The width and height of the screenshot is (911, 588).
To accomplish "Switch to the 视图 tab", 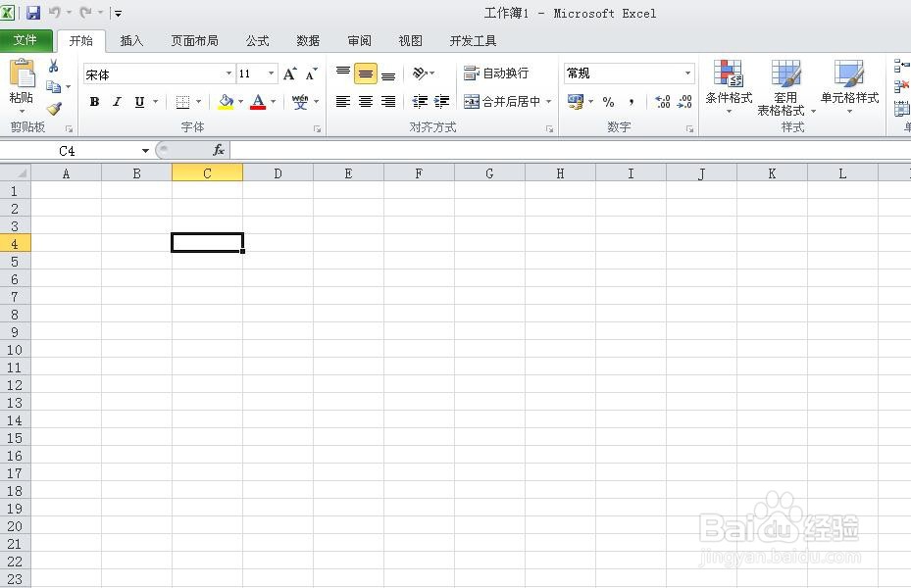I will click(410, 40).
